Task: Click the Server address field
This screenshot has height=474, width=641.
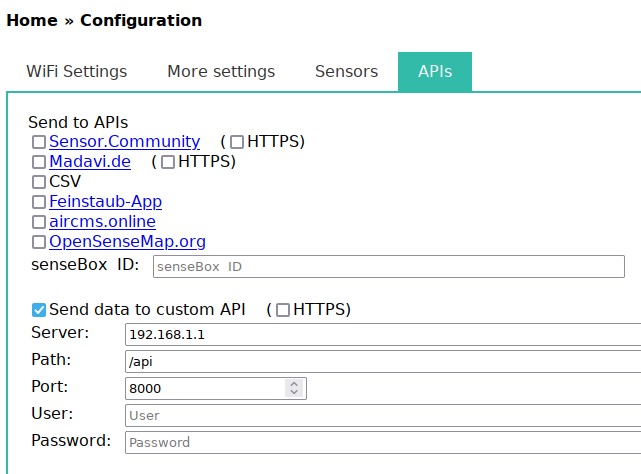Action: click(x=382, y=335)
